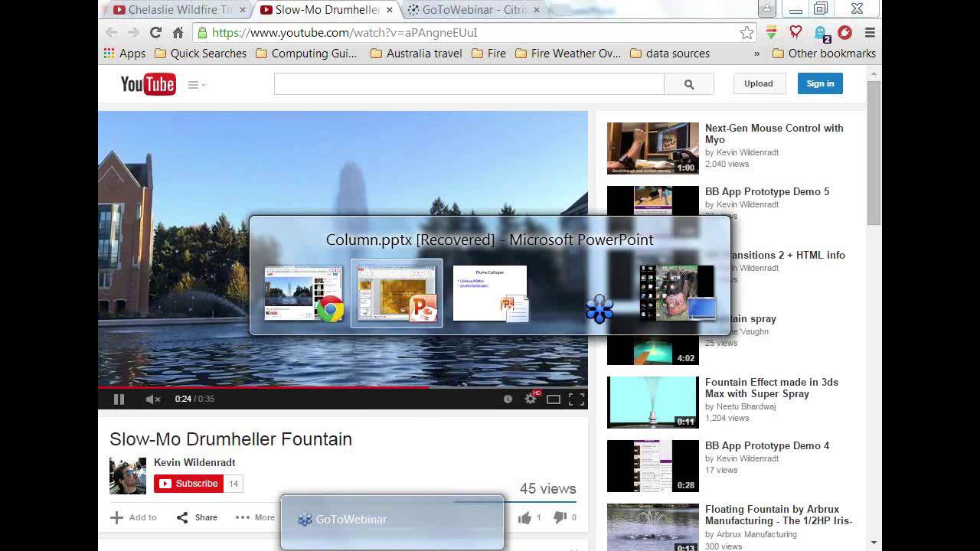Screen dimensions: 980x551
Task: Click the red heart extension icon
Action: (796, 32)
